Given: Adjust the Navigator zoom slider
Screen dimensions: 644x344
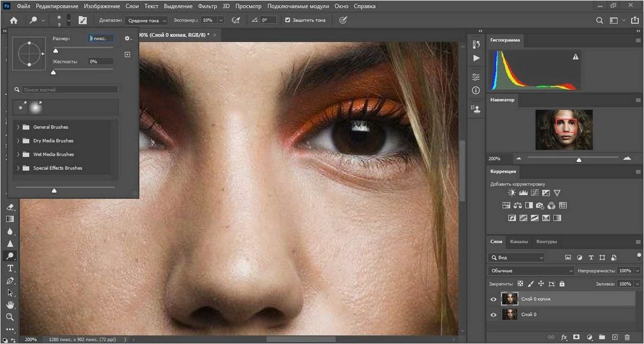Looking at the screenshot, I should pos(579,159).
